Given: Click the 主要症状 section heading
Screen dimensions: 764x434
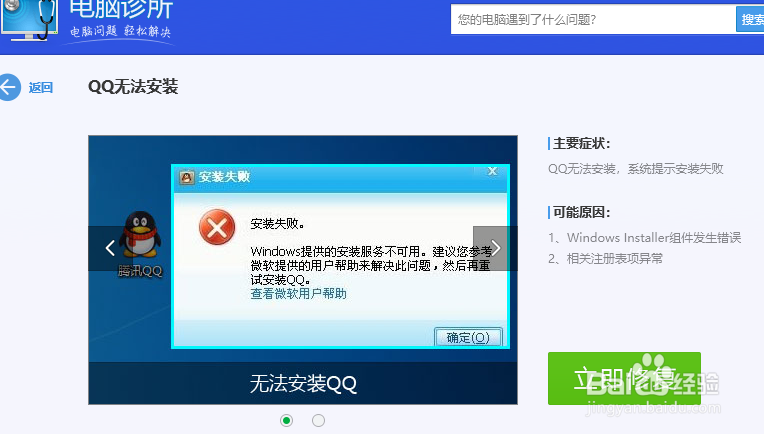Looking at the screenshot, I should [581, 144].
